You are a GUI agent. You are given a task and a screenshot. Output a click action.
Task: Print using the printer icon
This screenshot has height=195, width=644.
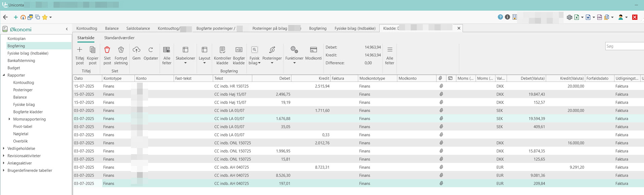(x=569, y=17)
